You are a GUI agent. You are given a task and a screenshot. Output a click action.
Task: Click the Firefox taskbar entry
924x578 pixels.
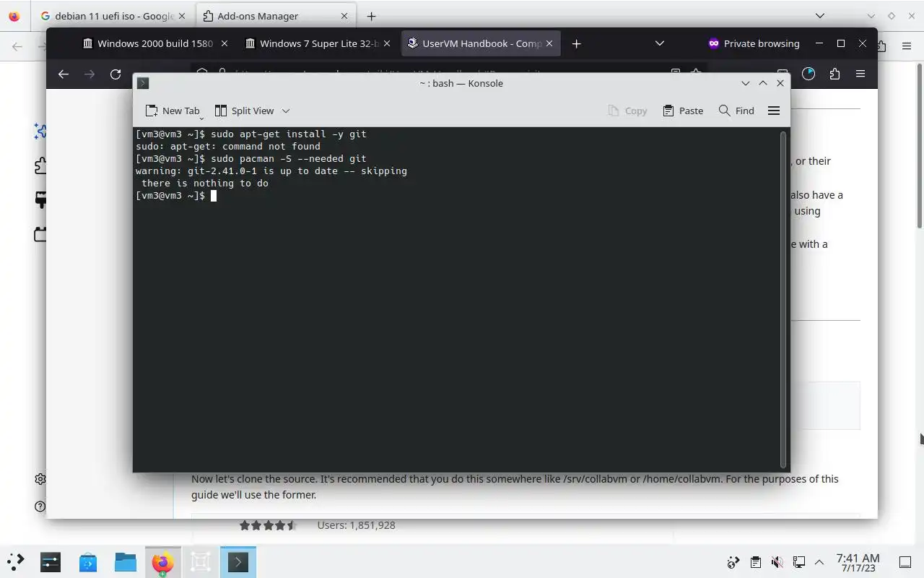click(x=163, y=561)
